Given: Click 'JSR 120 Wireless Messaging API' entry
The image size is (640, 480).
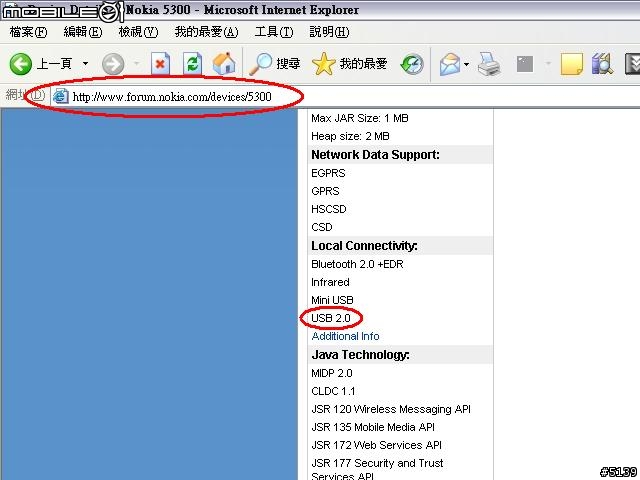Looking at the screenshot, I should pos(391,409).
